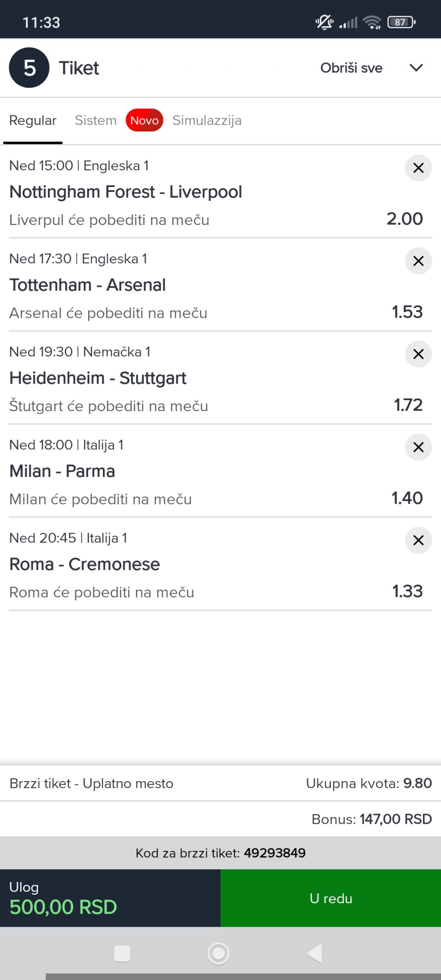
Task: Tap Obriši sve to clear ticket
Action: coord(351,68)
